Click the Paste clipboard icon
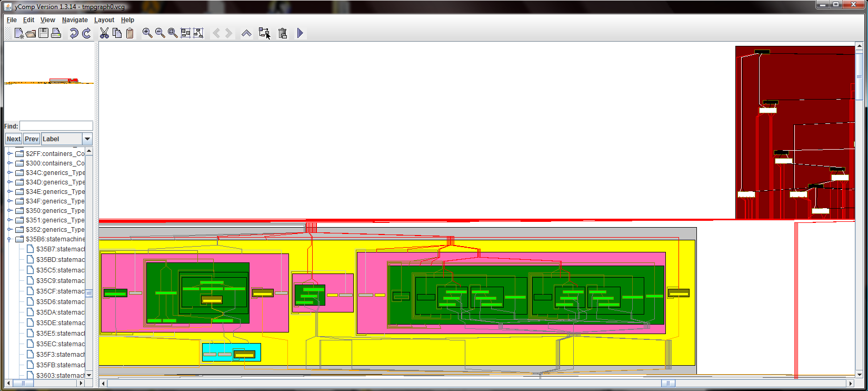The width and height of the screenshot is (868, 391). (x=129, y=33)
